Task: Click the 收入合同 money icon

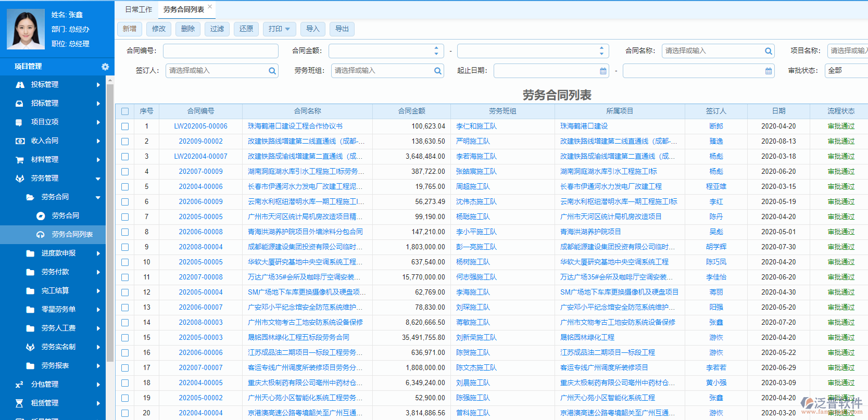Action: tap(20, 141)
